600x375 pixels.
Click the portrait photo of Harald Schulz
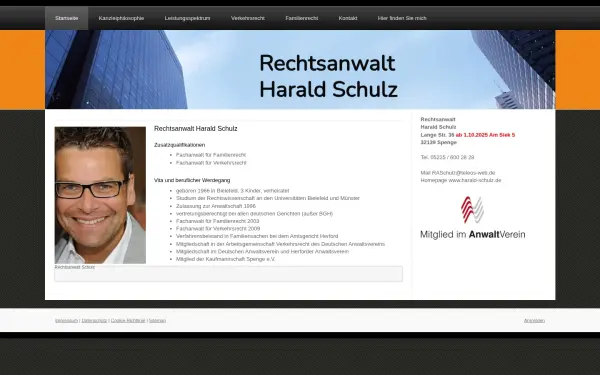click(x=100, y=195)
